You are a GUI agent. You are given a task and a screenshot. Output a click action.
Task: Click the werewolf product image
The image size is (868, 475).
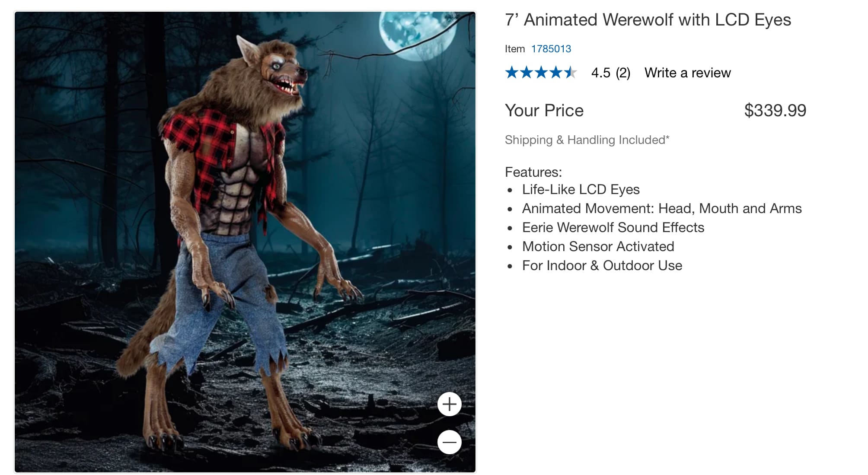pyautogui.click(x=245, y=242)
